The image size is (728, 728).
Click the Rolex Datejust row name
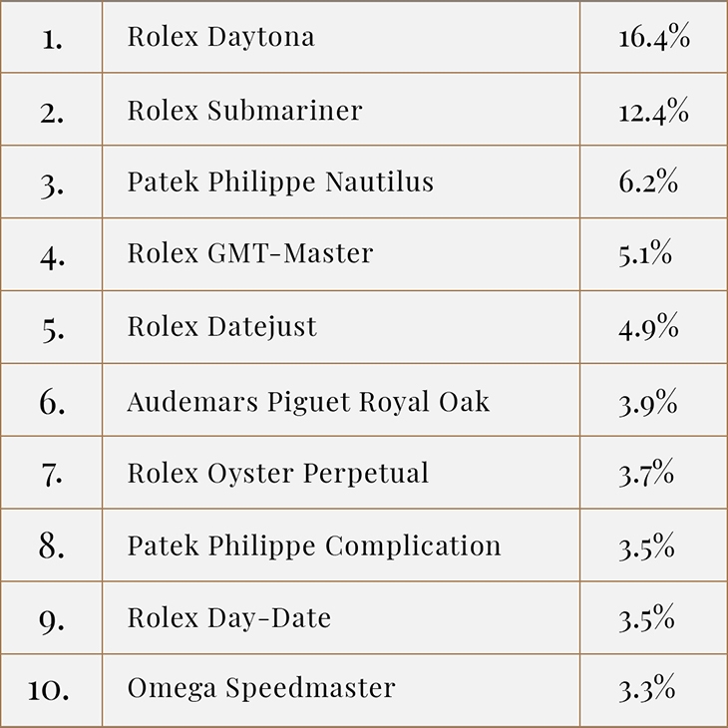222,326
